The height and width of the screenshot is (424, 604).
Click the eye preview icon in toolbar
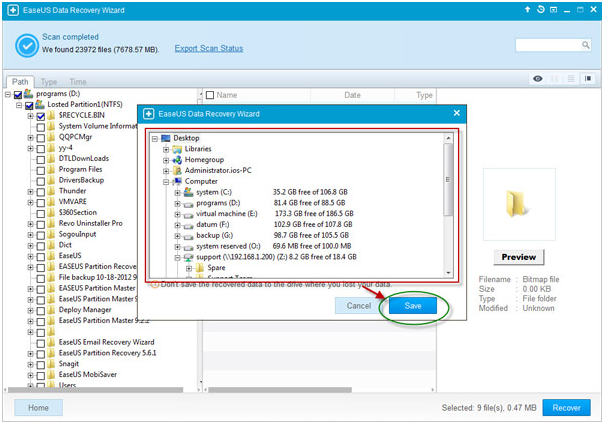tap(538, 79)
